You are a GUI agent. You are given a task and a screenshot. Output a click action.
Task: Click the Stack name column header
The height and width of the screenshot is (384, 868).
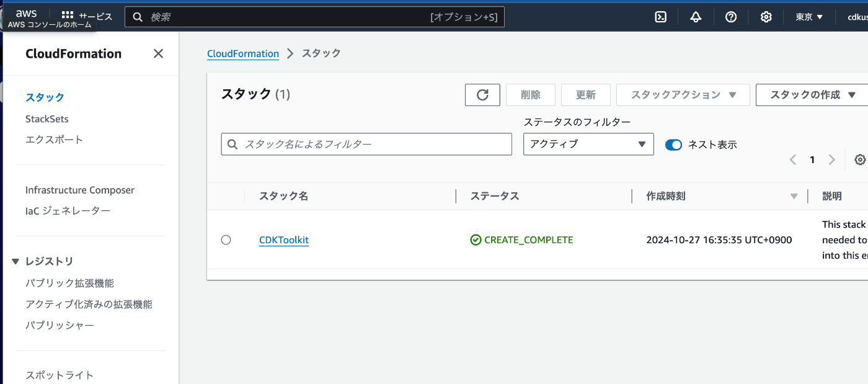[x=283, y=196]
